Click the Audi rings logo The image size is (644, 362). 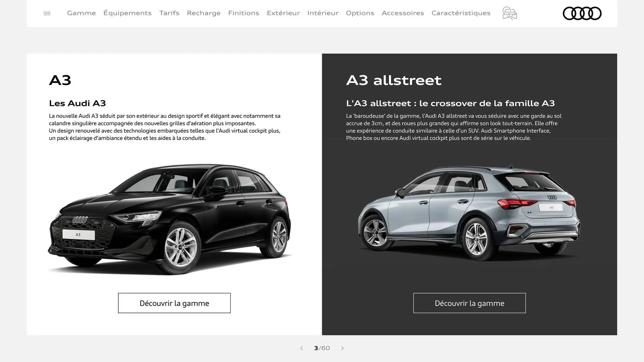click(582, 13)
